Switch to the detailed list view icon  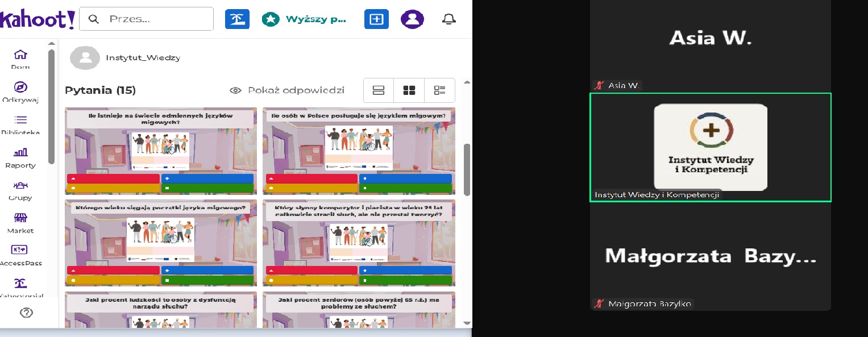(x=440, y=90)
